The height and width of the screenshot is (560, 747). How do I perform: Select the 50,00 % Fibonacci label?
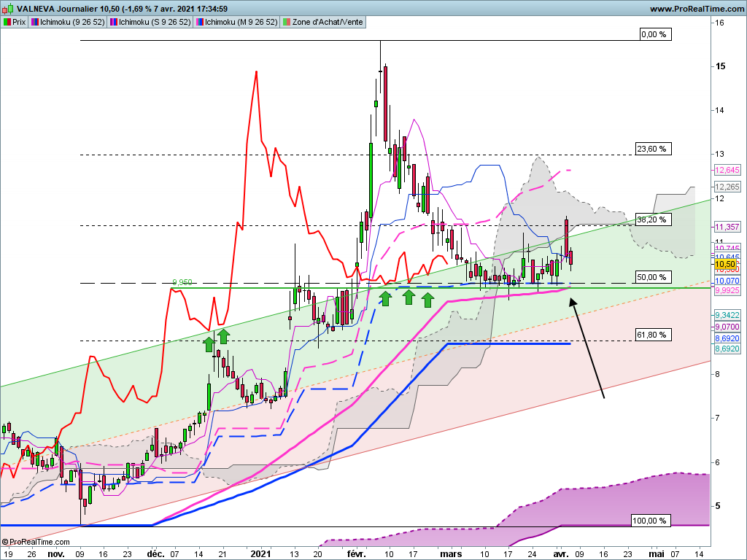[x=654, y=277]
